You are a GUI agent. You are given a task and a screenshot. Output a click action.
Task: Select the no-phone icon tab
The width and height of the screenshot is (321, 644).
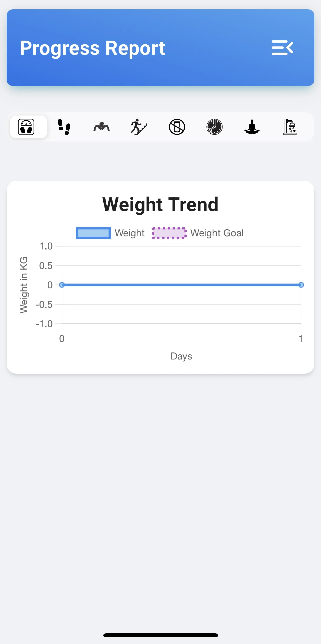click(x=177, y=127)
